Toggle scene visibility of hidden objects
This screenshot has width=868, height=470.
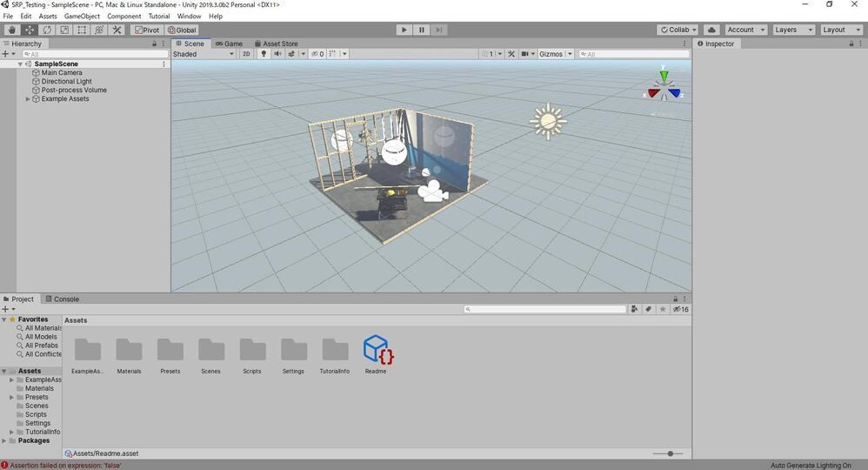(x=317, y=54)
